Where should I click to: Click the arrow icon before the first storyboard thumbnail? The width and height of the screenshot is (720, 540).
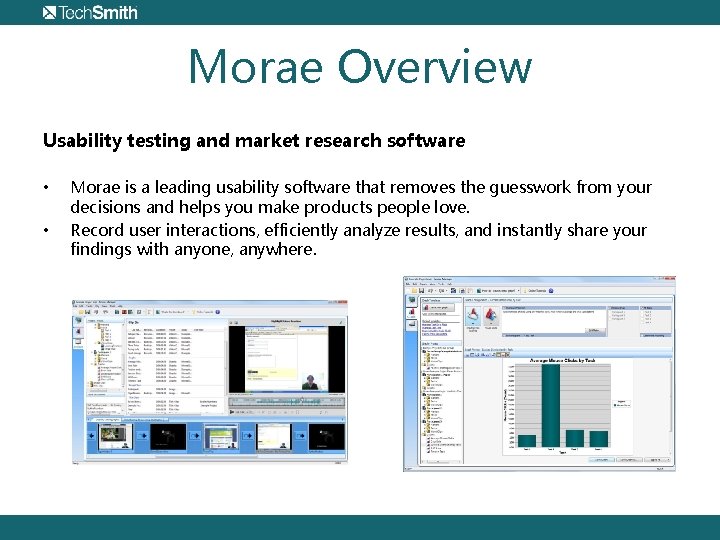(91, 436)
